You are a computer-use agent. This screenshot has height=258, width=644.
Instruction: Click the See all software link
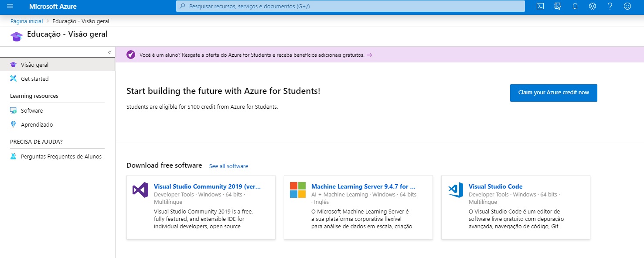pyautogui.click(x=228, y=166)
